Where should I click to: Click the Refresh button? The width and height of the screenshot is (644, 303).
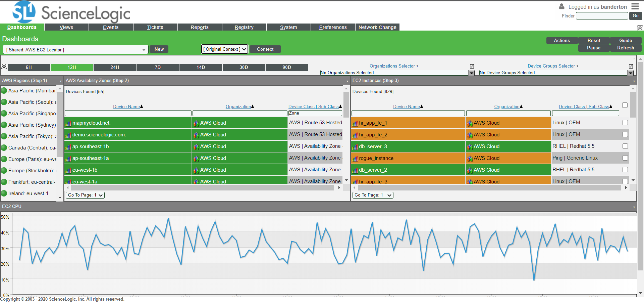[x=626, y=48]
